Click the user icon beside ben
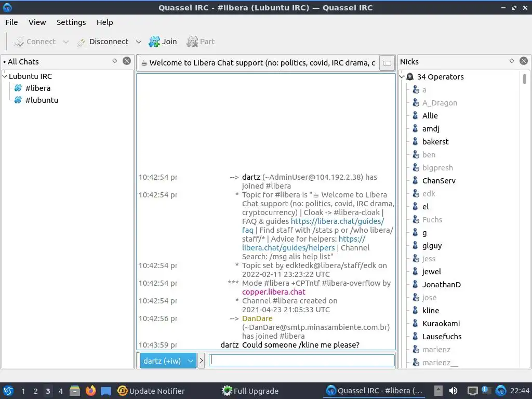Screen dimensions: 532x399 (416, 155)
